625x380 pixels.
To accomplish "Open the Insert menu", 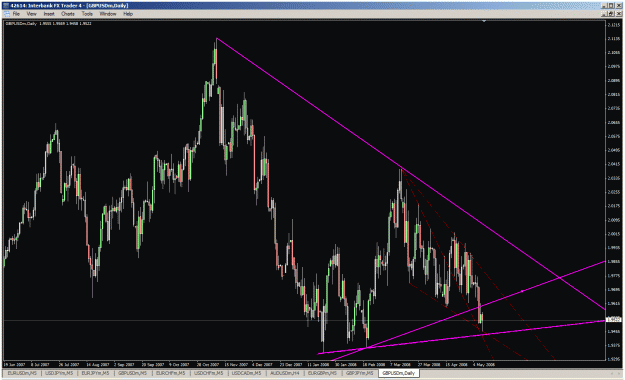I will (49, 14).
